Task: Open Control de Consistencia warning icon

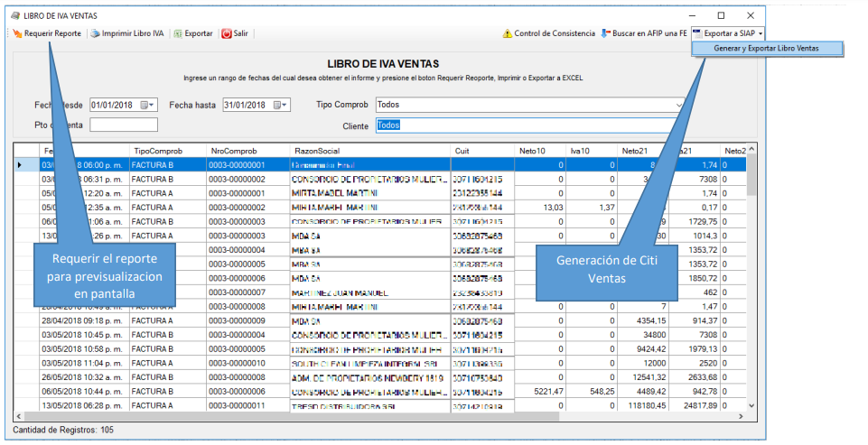Action: (x=508, y=33)
